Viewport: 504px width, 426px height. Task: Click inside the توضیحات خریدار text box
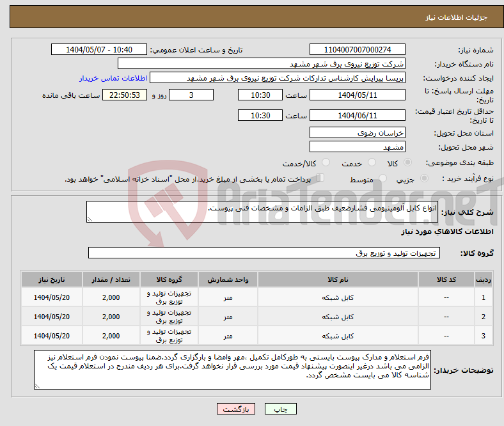[x=234, y=370]
